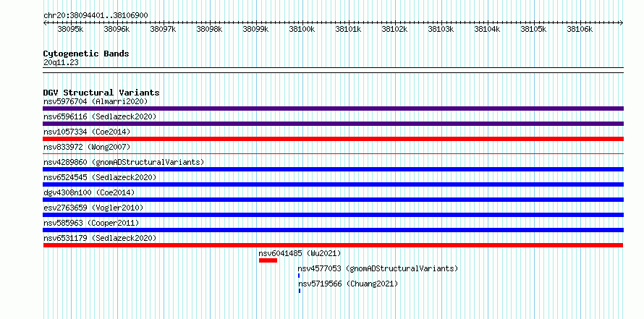Click the 38104k ruler tick label
The height and width of the screenshot is (319, 644).
488,29
